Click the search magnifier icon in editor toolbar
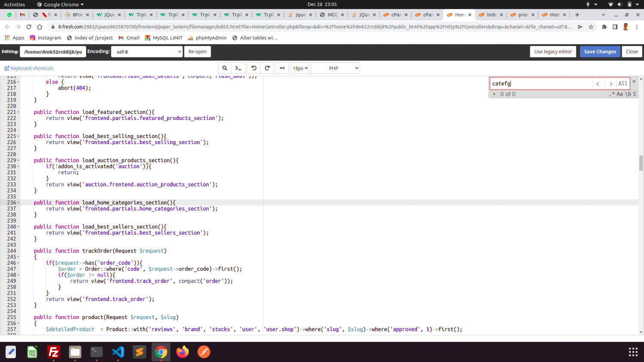644x362 pixels. (224, 68)
